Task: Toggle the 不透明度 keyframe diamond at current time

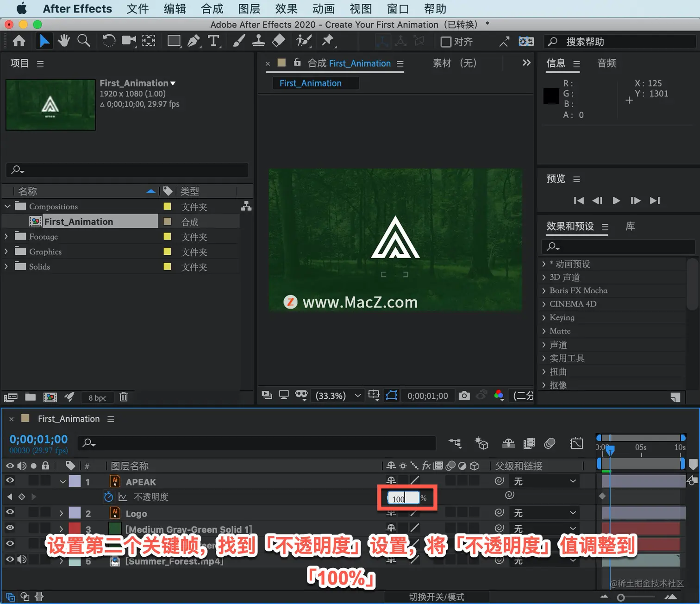Action: 21,497
